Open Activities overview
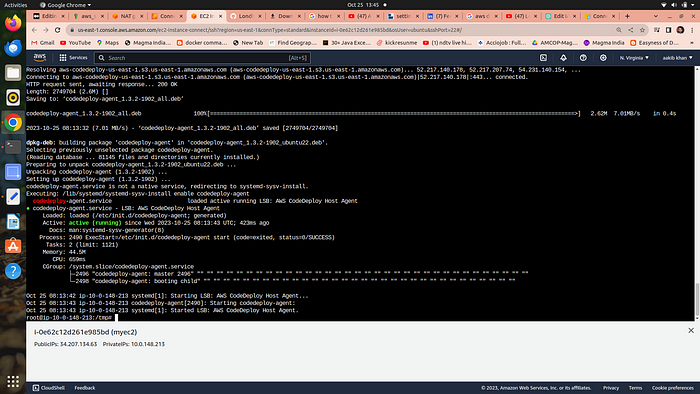700x394 pixels. (16, 5)
